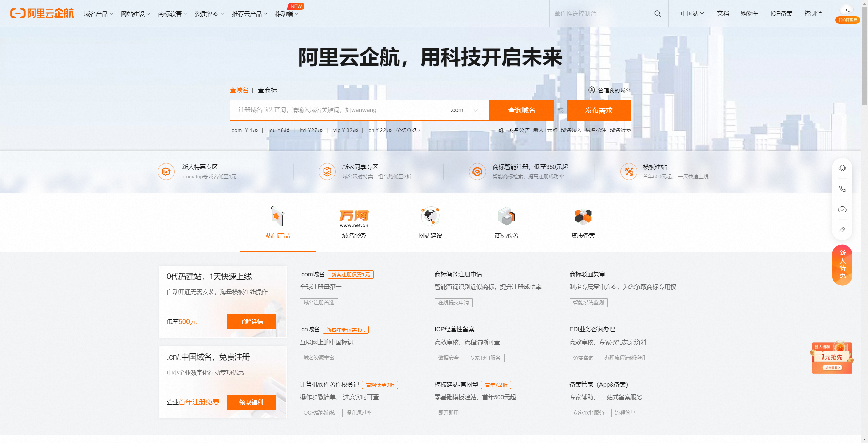Click the 商标智能注册 circle icon
Screen dimensions: 868x443
(477, 172)
